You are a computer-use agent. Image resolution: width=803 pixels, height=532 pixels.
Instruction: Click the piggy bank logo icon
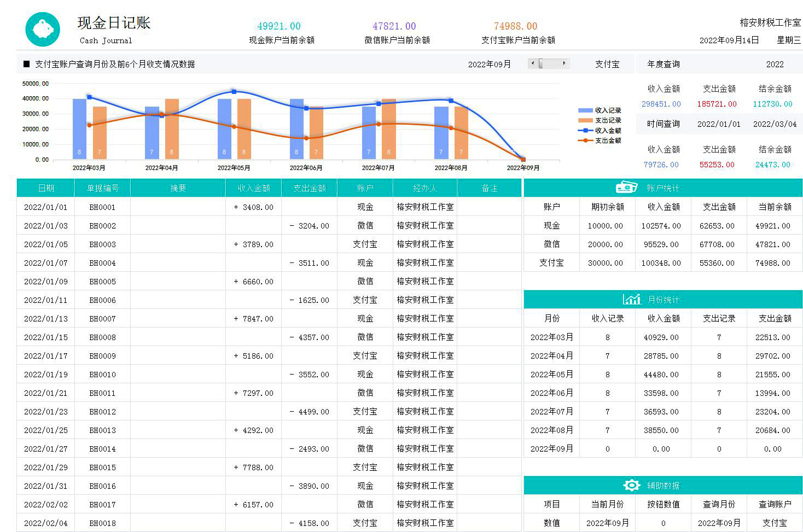pos(43,29)
